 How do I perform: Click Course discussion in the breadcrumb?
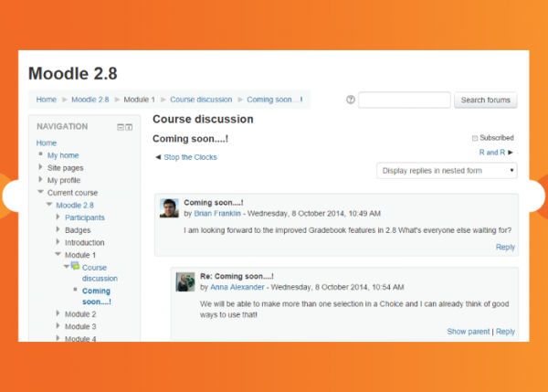[199, 100]
